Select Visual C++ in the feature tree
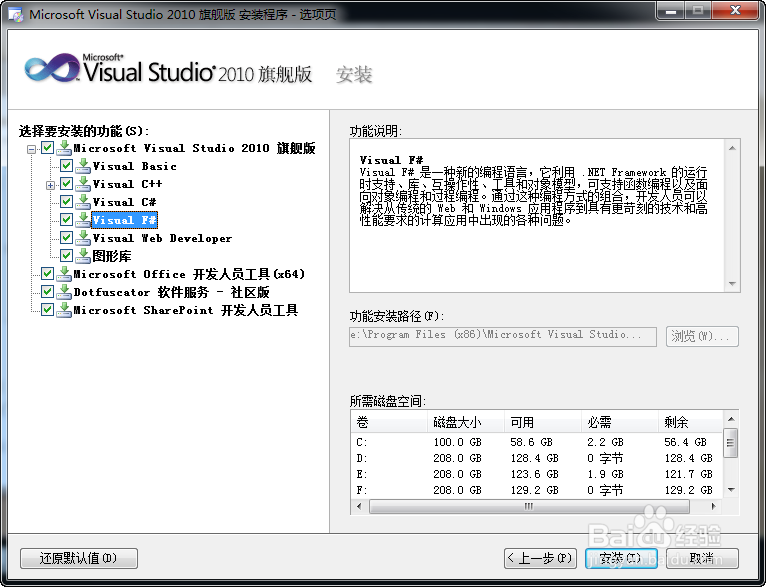This screenshot has height=587, width=766. [127, 184]
